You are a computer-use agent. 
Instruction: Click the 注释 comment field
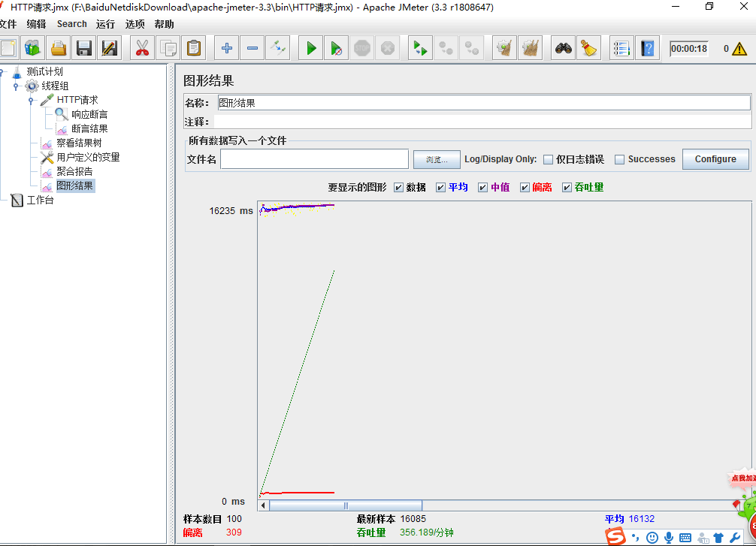coord(482,122)
